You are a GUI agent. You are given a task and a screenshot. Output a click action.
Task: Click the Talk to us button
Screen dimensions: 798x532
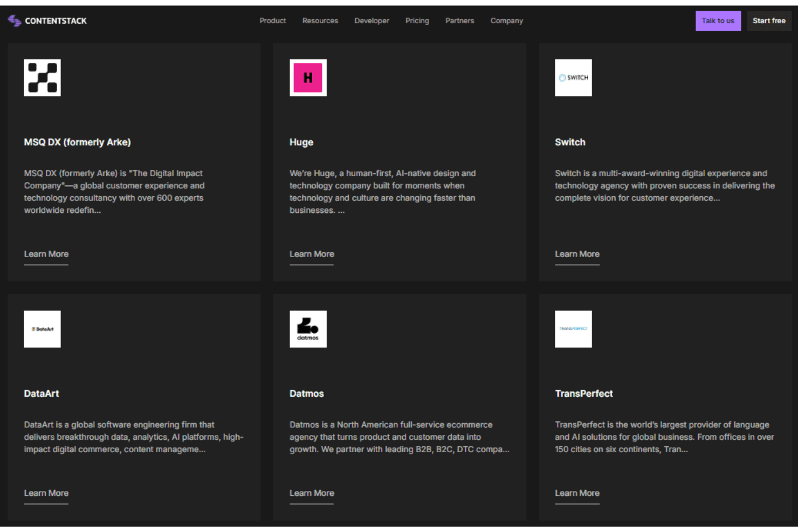click(x=718, y=20)
